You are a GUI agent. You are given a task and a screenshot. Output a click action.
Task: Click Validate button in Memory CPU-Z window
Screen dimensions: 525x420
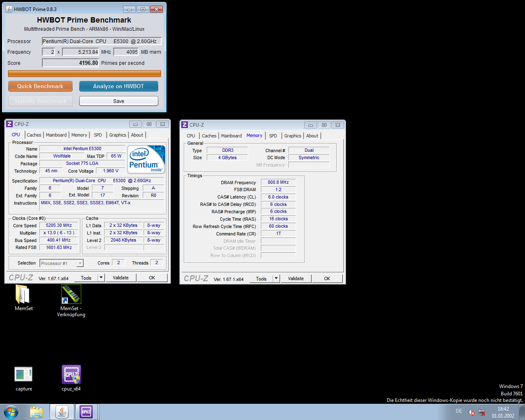point(296,278)
